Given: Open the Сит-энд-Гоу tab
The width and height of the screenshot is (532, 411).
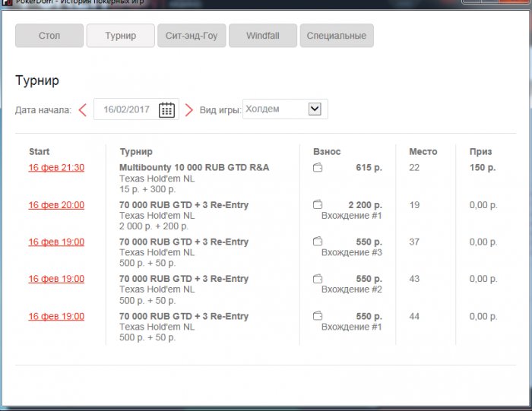Looking at the screenshot, I should [192, 36].
